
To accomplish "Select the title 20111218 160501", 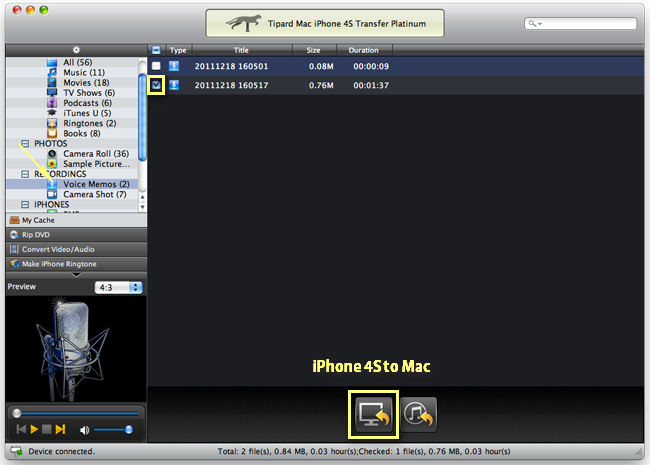I will tap(231, 66).
